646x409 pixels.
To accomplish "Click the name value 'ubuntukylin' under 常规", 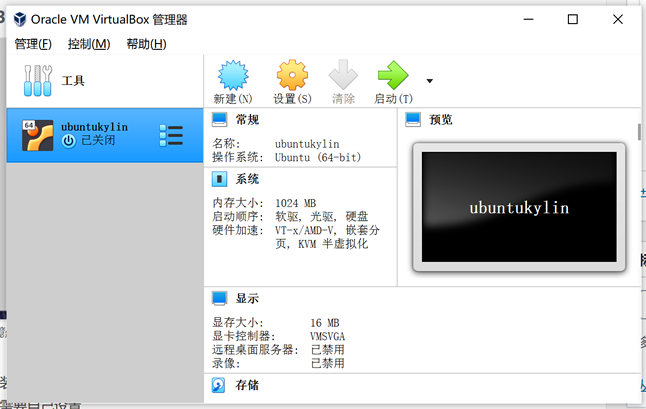I will click(307, 144).
